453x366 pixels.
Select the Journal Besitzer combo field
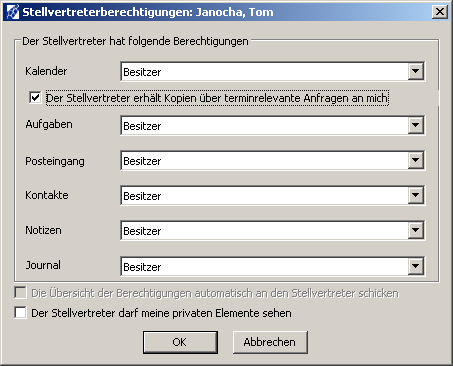[272, 266]
